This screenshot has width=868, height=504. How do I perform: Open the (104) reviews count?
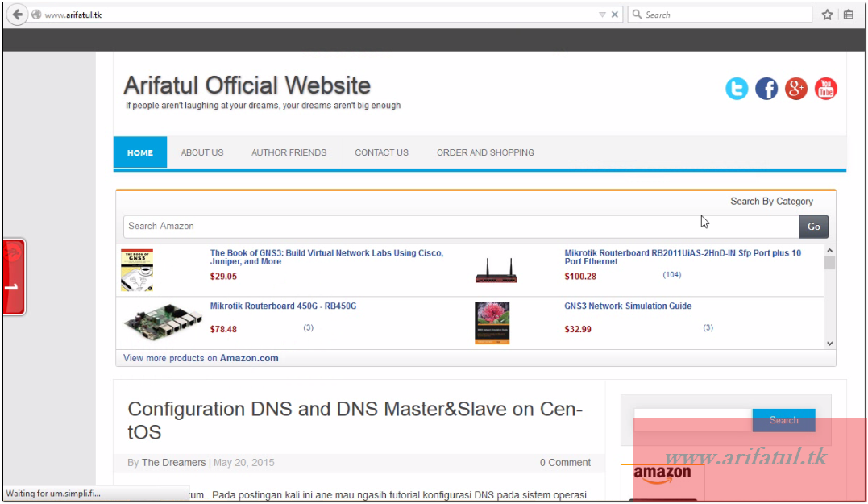672,275
